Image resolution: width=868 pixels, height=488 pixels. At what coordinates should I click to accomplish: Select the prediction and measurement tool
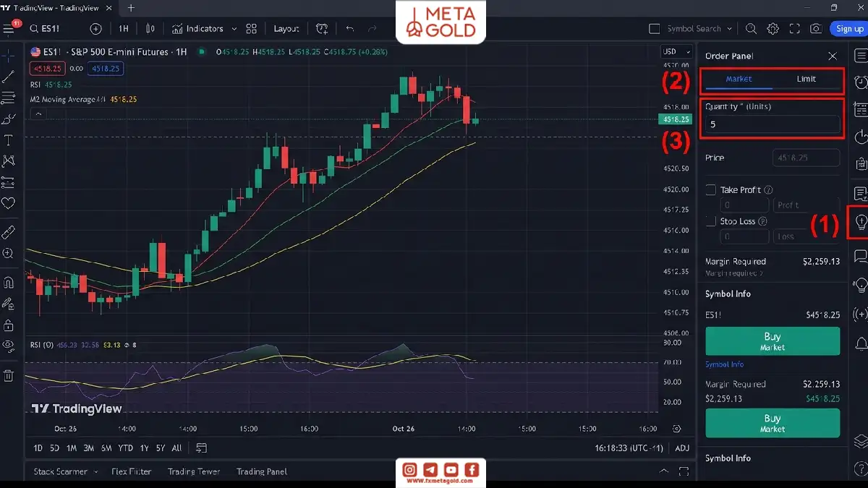pos(9,182)
